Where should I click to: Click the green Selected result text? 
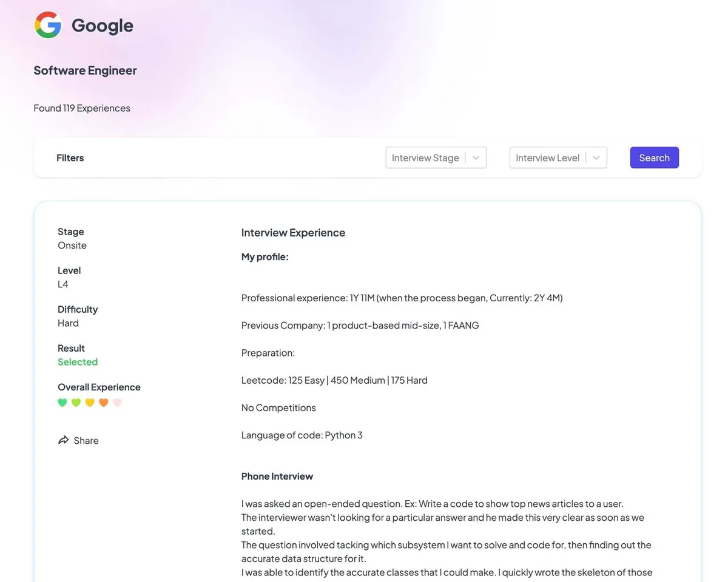click(78, 362)
